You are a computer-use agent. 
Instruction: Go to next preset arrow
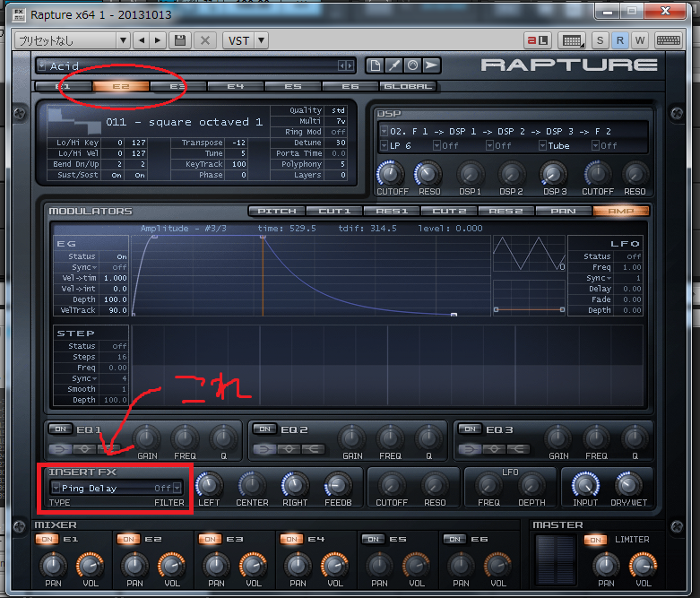pyautogui.click(x=158, y=40)
